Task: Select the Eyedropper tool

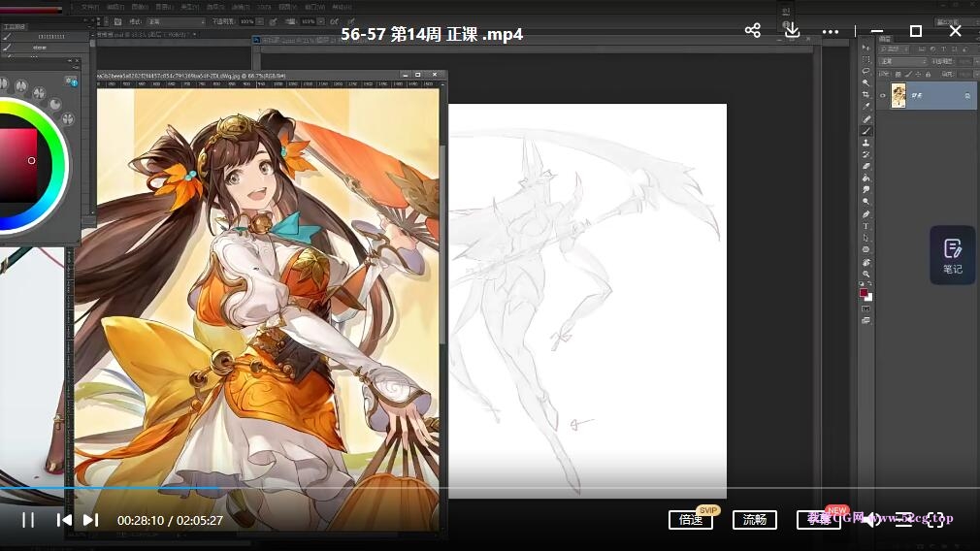Action: pos(866,106)
